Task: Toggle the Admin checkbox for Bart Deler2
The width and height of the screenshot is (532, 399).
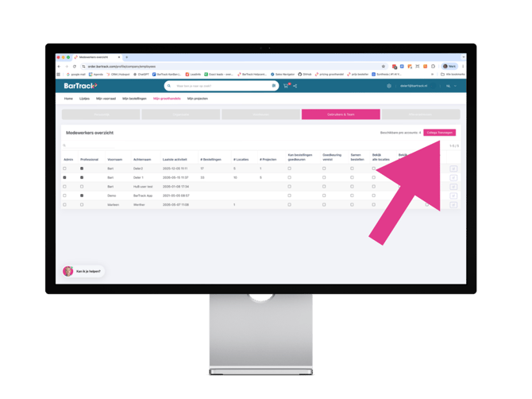Action: pos(64,169)
